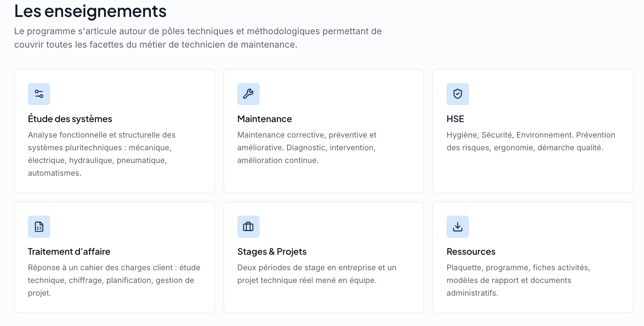Image resolution: width=644 pixels, height=326 pixels.
Task: Open the Stages & Projets title
Action: pyautogui.click(x=272, y=252)
